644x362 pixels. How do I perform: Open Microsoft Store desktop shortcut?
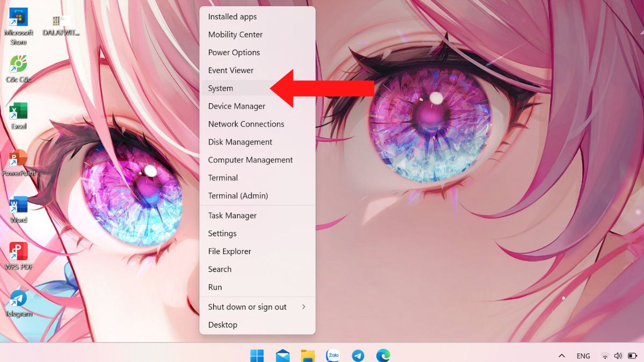18,26
